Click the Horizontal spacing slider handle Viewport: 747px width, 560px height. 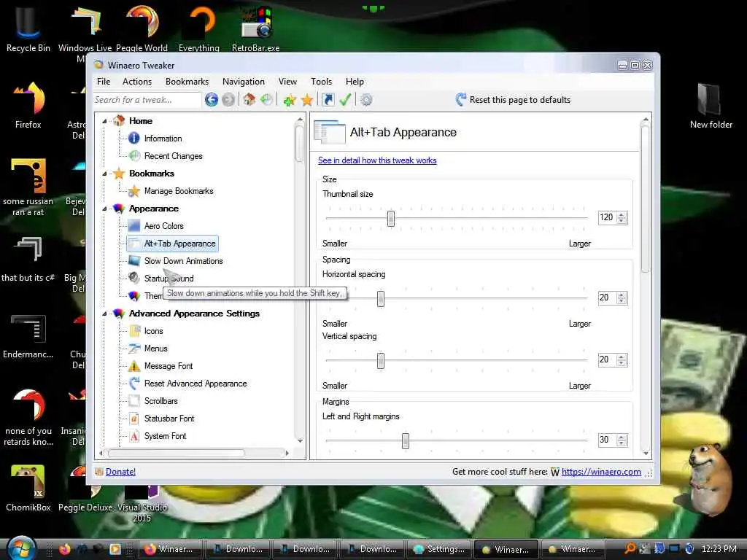(380, 298)
